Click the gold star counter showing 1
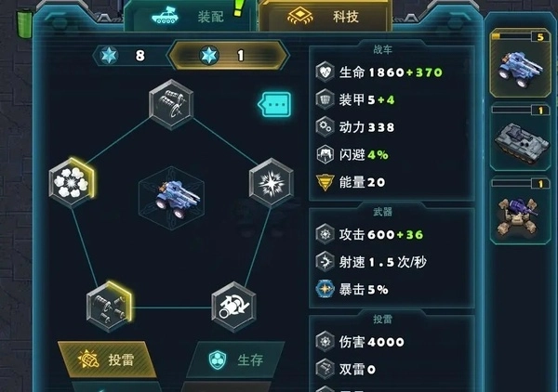 click(x=228, y=55)
